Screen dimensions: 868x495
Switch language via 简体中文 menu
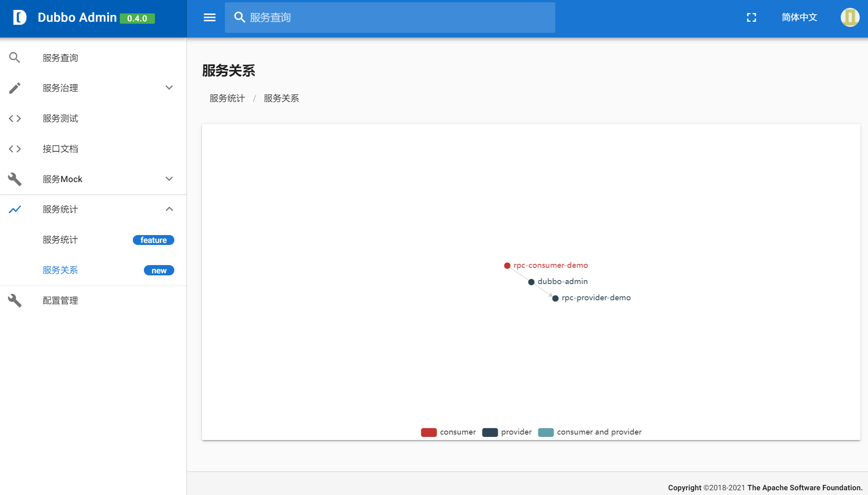tap(799, 17)
